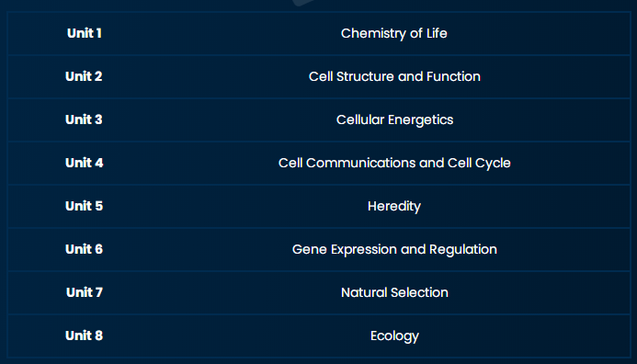Click the word Function in Unit 2 row

[453, 76]
